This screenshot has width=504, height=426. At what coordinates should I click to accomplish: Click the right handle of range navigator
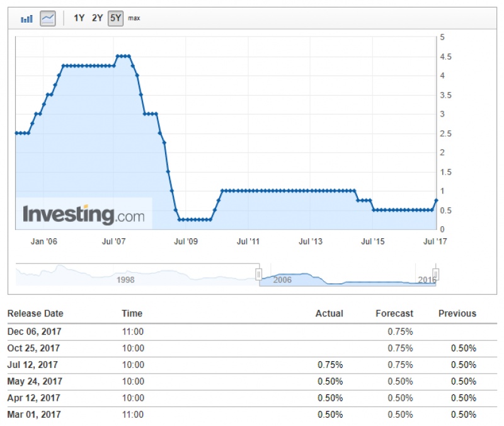(x=435, y=274)
